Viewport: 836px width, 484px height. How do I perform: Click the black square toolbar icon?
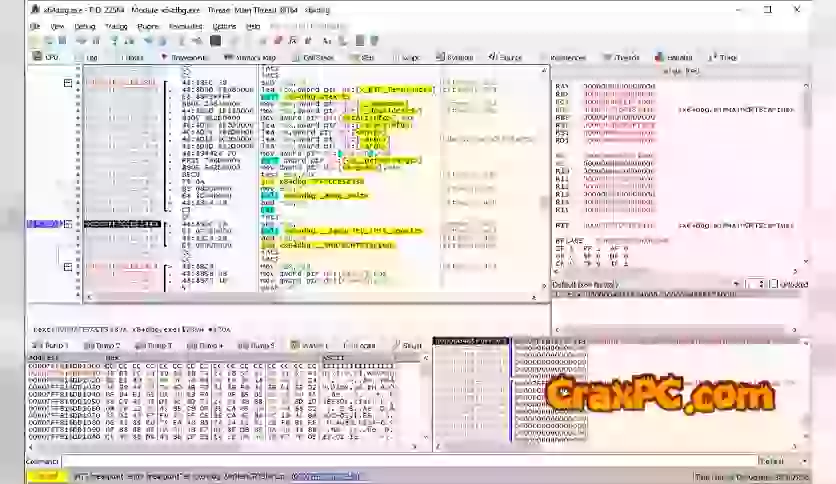click(215, 41)
